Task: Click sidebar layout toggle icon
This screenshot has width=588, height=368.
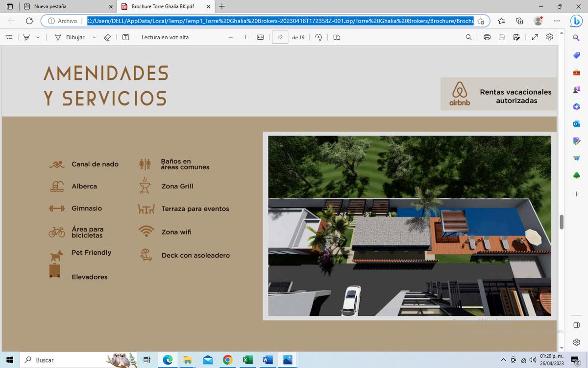Action: pyautogui.click(x=576, y=325)
